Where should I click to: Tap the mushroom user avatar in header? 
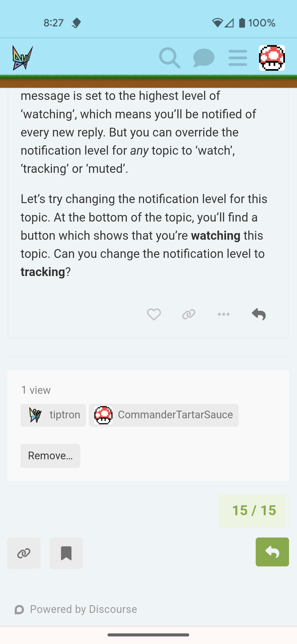(272, 58)
